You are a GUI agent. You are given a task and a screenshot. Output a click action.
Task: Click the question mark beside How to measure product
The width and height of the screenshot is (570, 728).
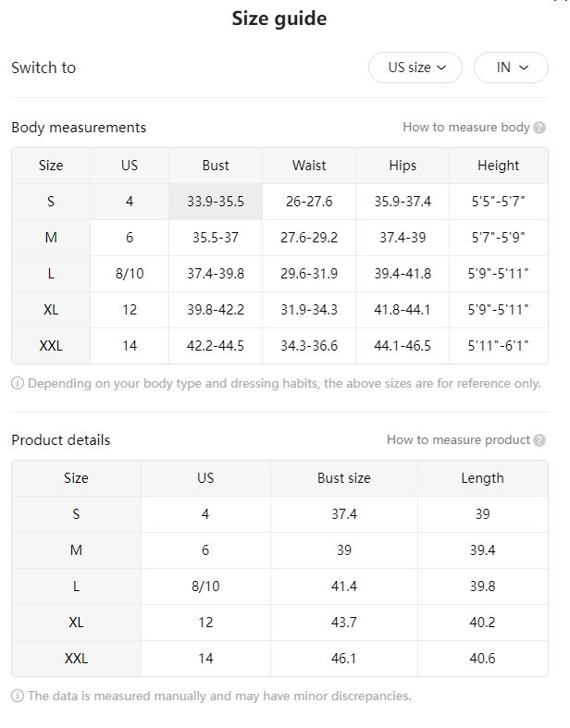[539, 440]
